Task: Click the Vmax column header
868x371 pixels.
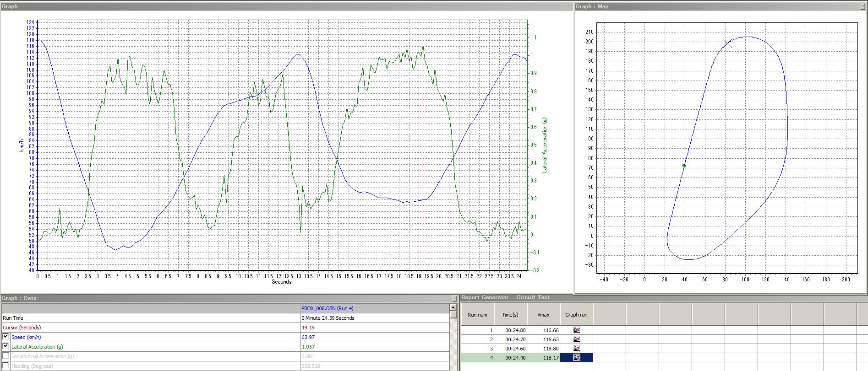Action: (x=543, y=315)
